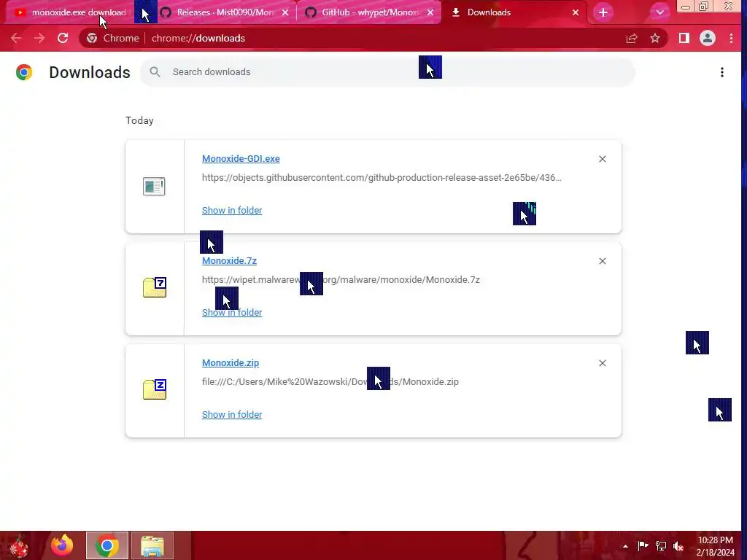This screenshot has width=747, height=560.
Task: Show hidden system tray icons
Action: (x=625, y=546)
